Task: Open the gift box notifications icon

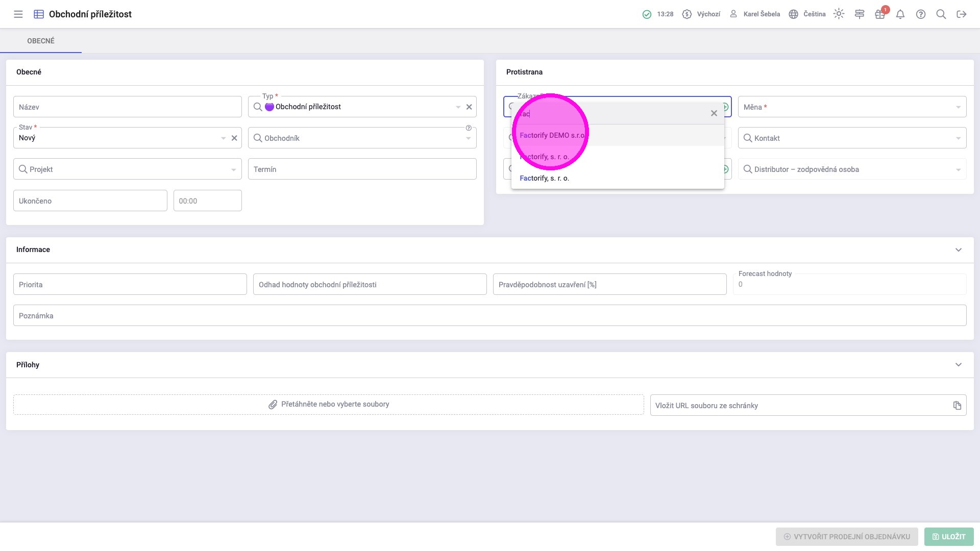Action: pyautogui.click(x=879, y=14)
